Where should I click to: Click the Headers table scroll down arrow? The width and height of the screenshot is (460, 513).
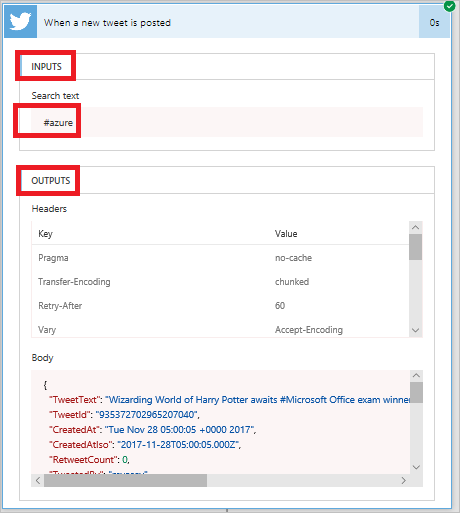click(416, 330)
